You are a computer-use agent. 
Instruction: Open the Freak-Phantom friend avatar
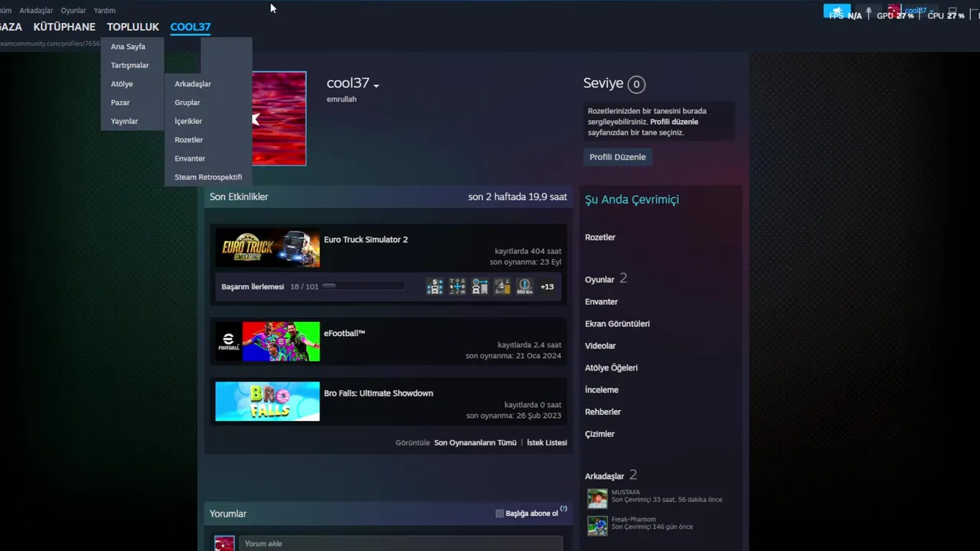tap(597, 526)
